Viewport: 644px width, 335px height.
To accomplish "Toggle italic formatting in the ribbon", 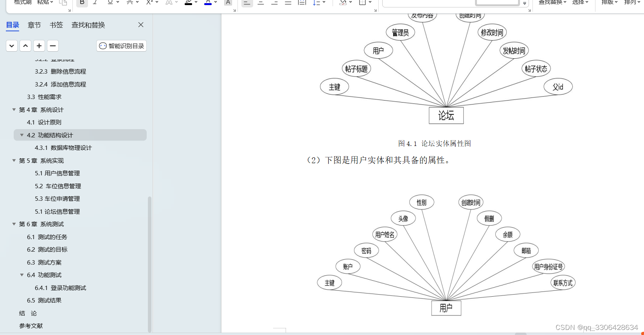I will coord(95,2).
